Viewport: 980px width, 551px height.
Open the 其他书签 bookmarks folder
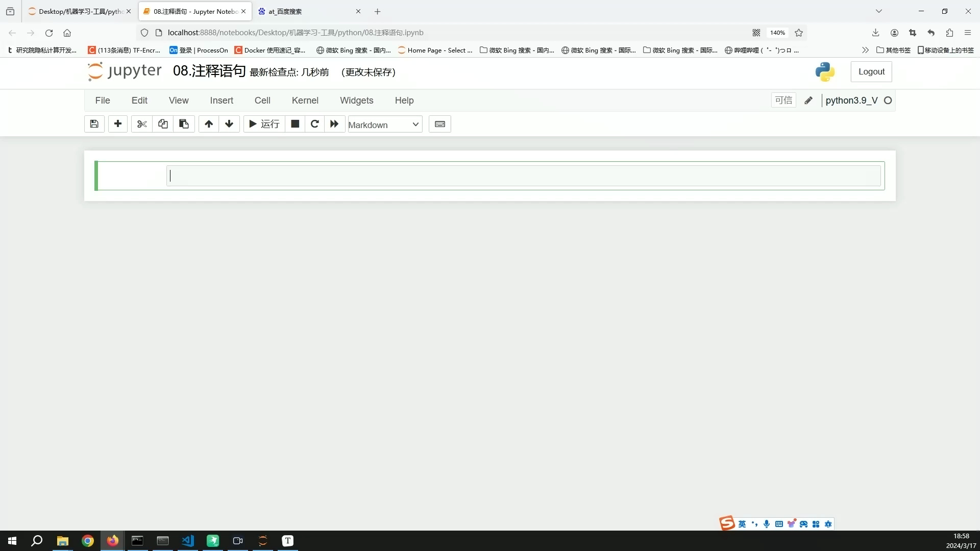pyautogui.click(x=893, y=50)
